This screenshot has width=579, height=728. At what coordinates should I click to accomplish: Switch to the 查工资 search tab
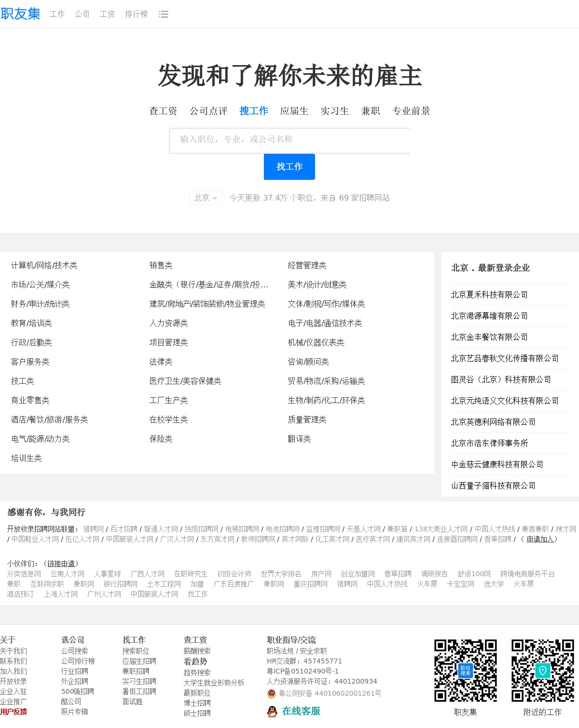point(163,111)
